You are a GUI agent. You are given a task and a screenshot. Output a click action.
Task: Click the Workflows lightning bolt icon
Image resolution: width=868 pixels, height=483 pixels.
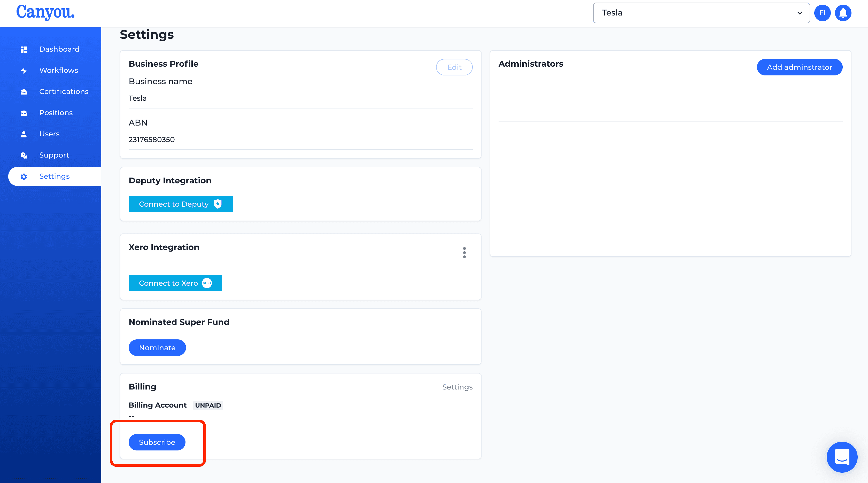pos(24,71)
